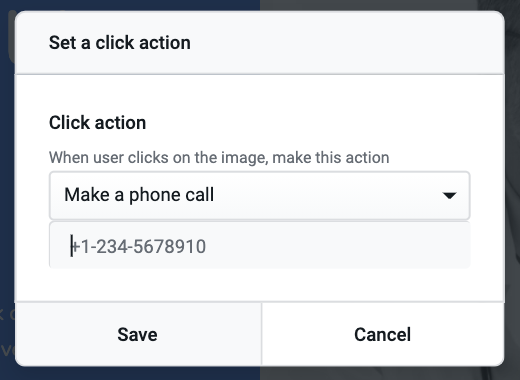The image size is (520, 380).
Task: Click the dropdown caret arrow icon
Action: [449, 196]
